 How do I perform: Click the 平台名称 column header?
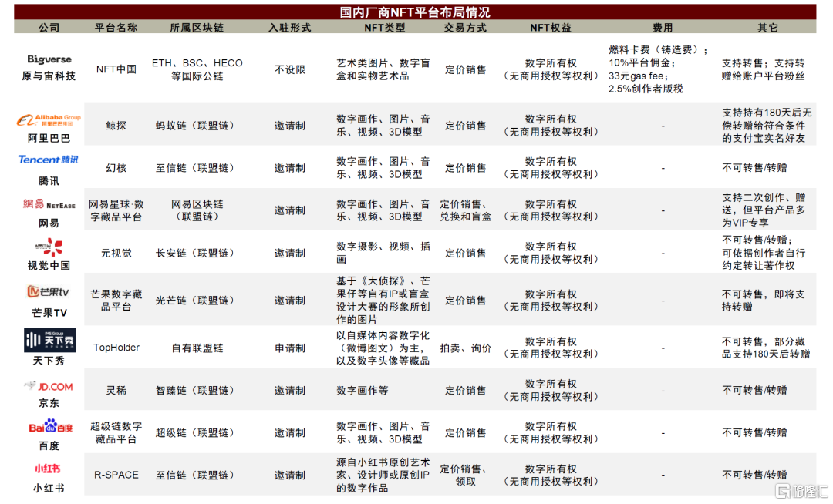tap(116, 28)
